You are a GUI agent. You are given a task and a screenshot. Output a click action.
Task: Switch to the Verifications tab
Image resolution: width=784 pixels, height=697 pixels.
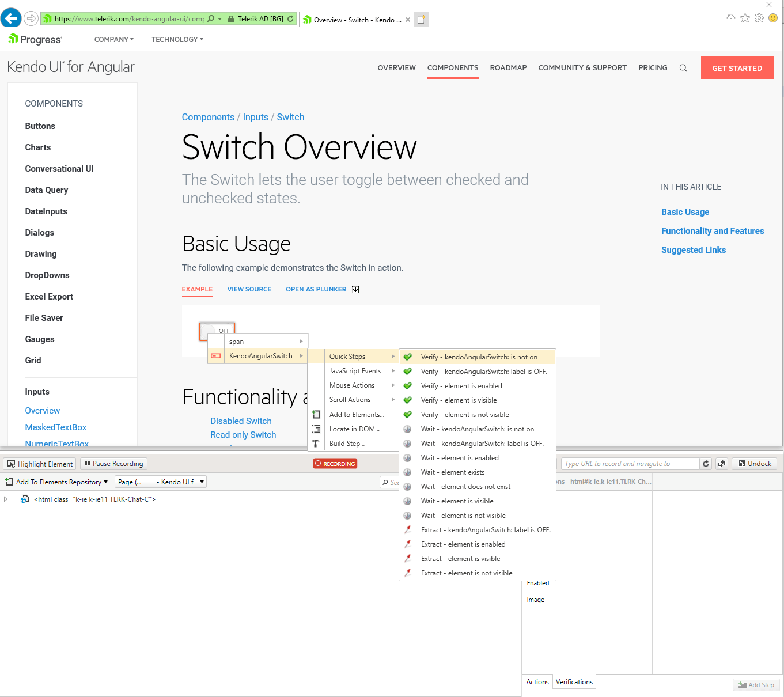point(574,682)
